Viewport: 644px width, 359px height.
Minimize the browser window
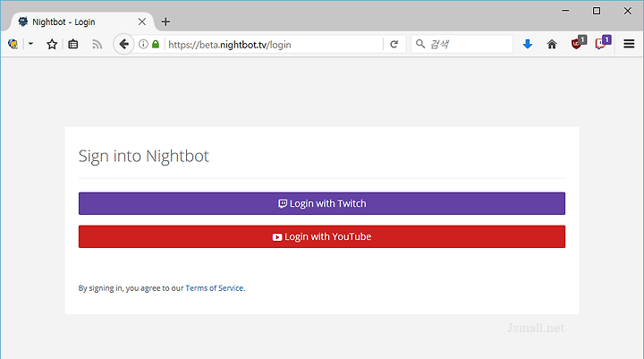click(x=565, y=11)
